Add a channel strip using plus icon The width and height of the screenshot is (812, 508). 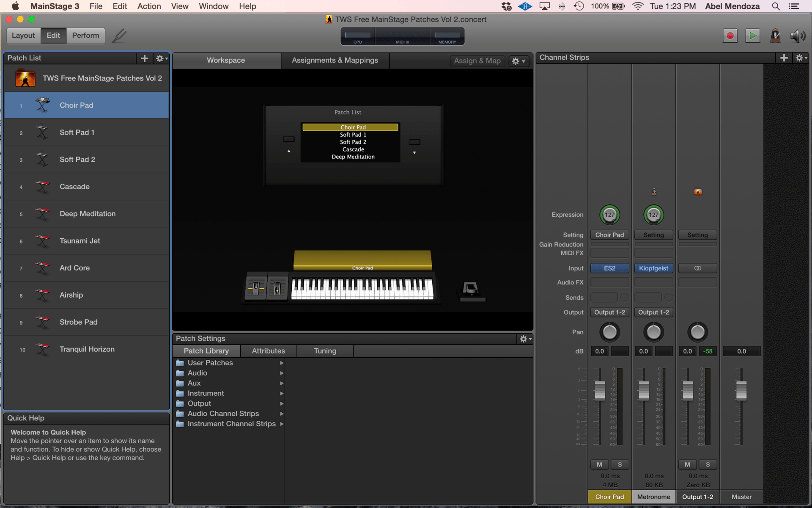[784, 58]
